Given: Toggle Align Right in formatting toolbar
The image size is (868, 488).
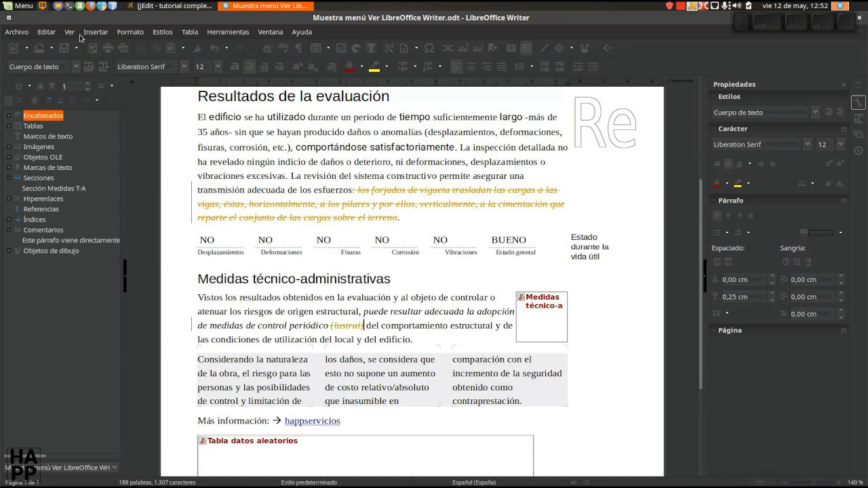Looking at the screenshot, I should click(x=486, y=66).
